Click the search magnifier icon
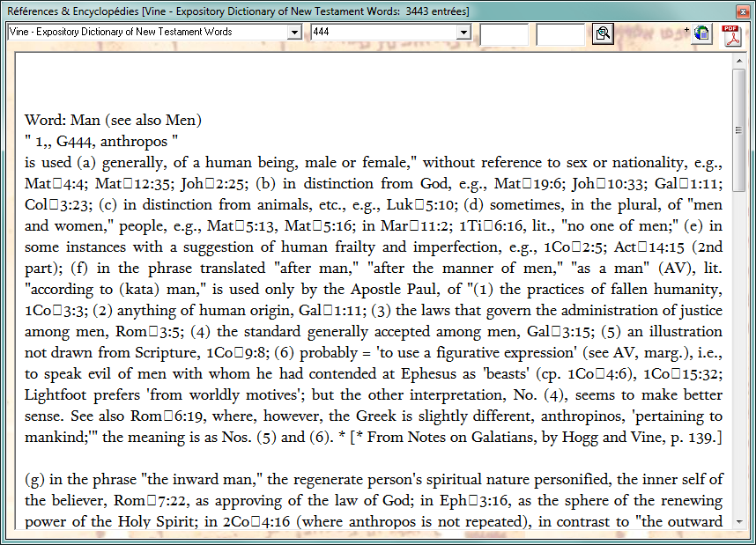This screenshot has width=756, height=545. coord(603,33)
